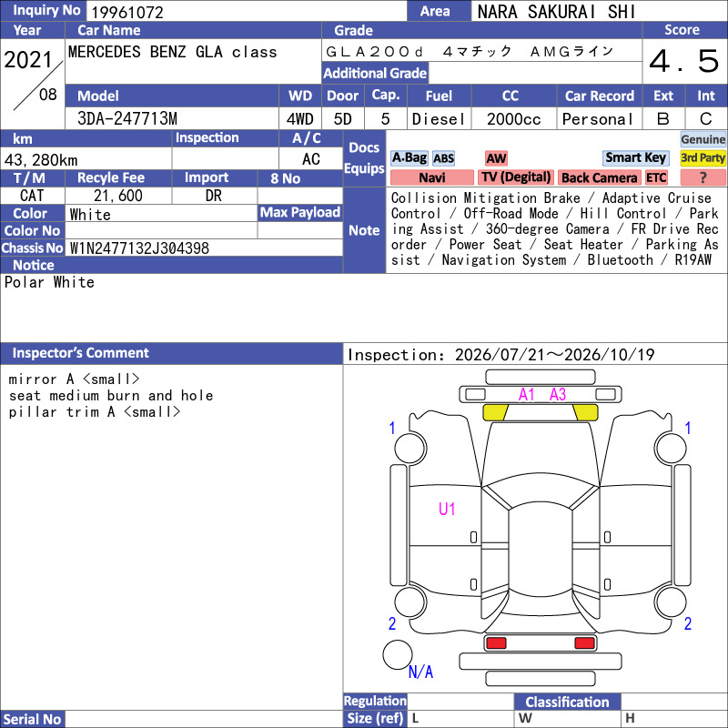Click the A/C value AC
Screen dimensions: 728x728
311,159
